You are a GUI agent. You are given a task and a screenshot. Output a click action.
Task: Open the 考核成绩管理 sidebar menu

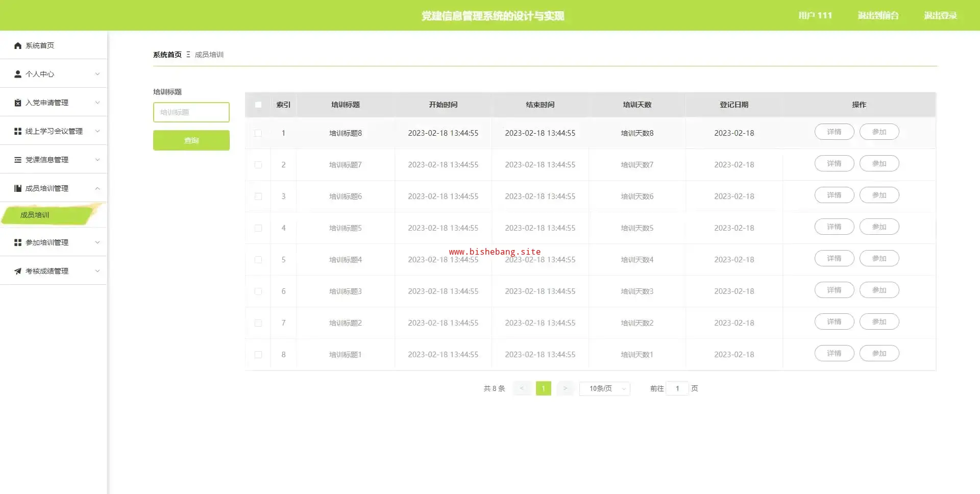[x=54, y=271]
